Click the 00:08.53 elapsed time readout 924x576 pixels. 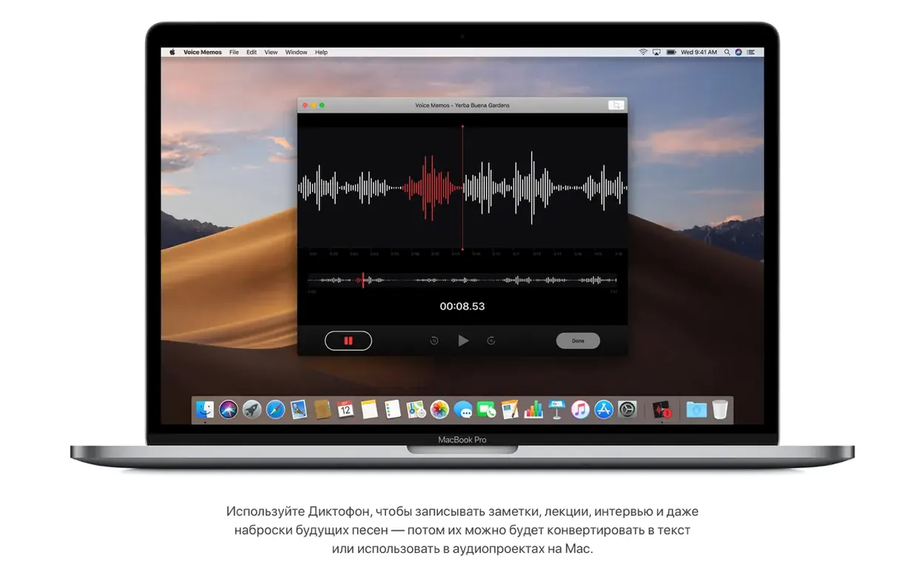pyautogui.click(x=462, y=306)
